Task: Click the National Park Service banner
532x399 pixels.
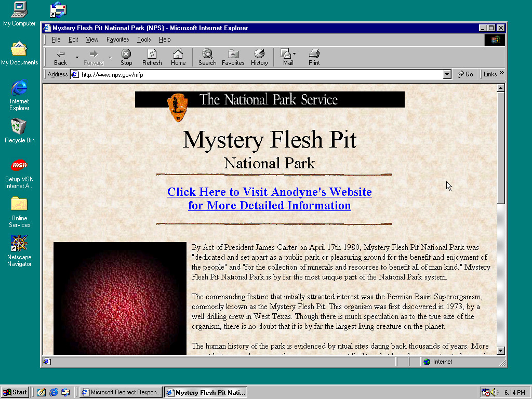Action: (270, 99)
